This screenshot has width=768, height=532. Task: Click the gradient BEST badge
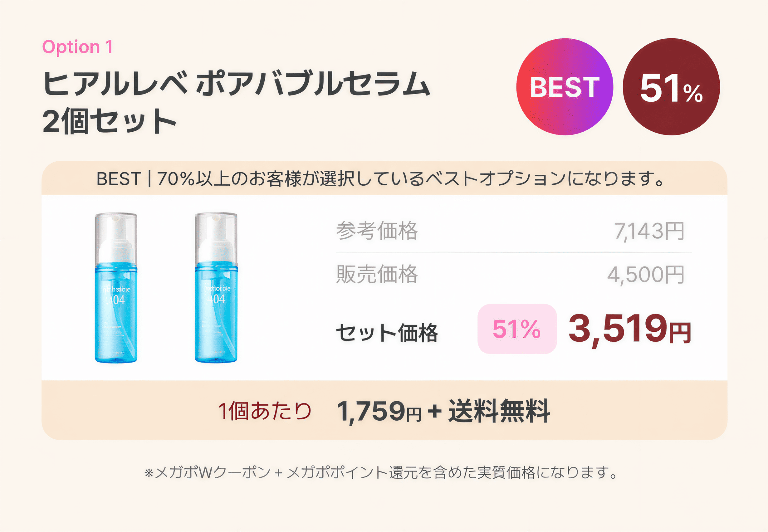coord(565,87)
